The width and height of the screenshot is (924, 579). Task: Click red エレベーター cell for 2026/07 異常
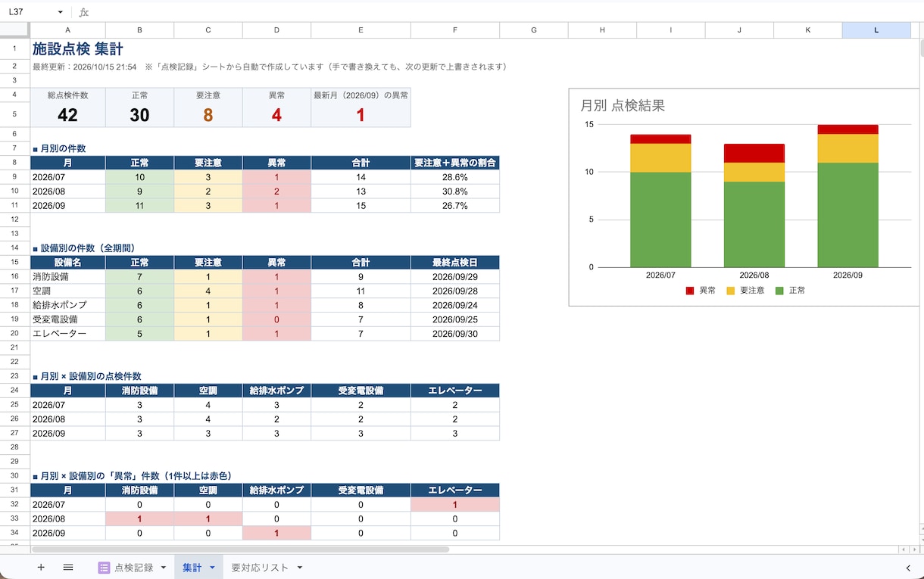(455, 505)
